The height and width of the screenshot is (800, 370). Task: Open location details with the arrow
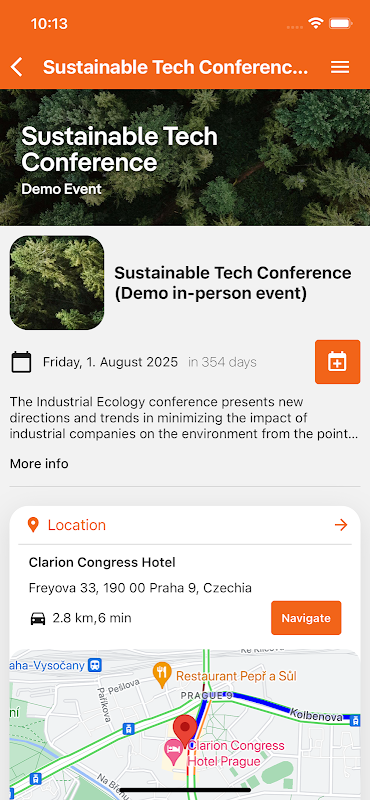[341, 525]
